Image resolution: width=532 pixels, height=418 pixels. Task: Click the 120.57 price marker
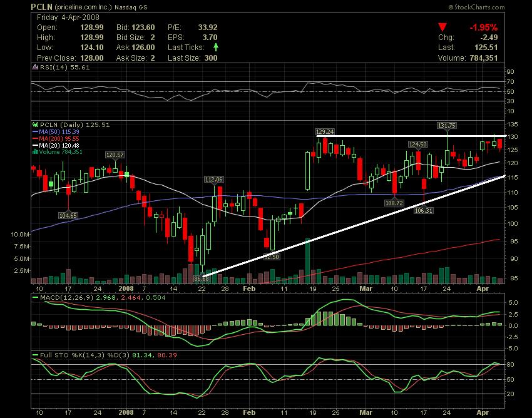115,155
